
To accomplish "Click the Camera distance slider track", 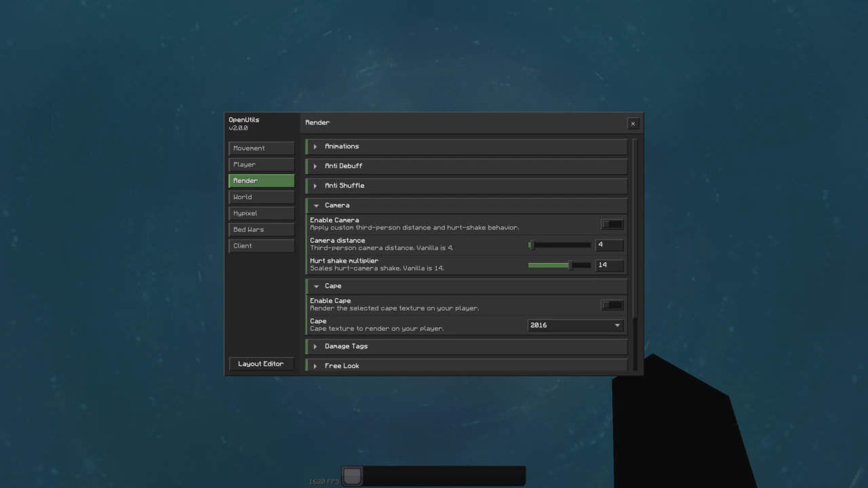I will click(559, 245).
